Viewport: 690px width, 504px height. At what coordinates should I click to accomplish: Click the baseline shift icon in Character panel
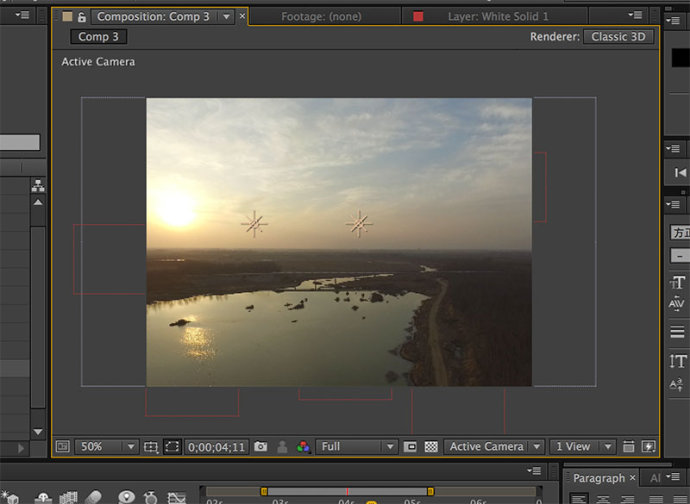coord(676,385)
